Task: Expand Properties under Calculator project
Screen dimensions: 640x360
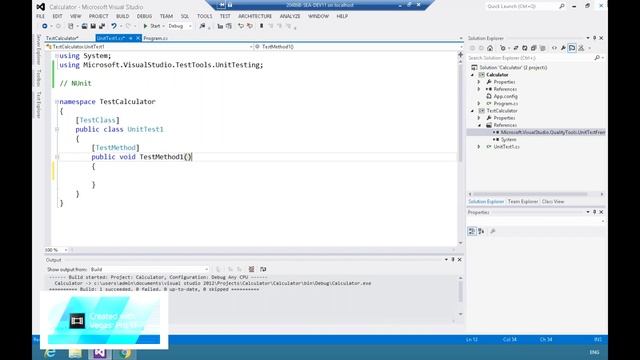Action: click(480, 82)
